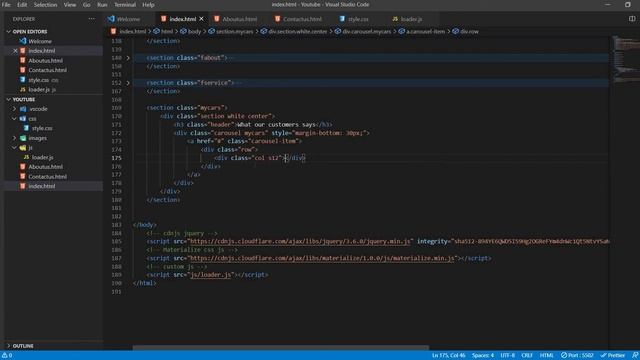Open the feedback icon in the status bar
640x360 pixels.
635,356
